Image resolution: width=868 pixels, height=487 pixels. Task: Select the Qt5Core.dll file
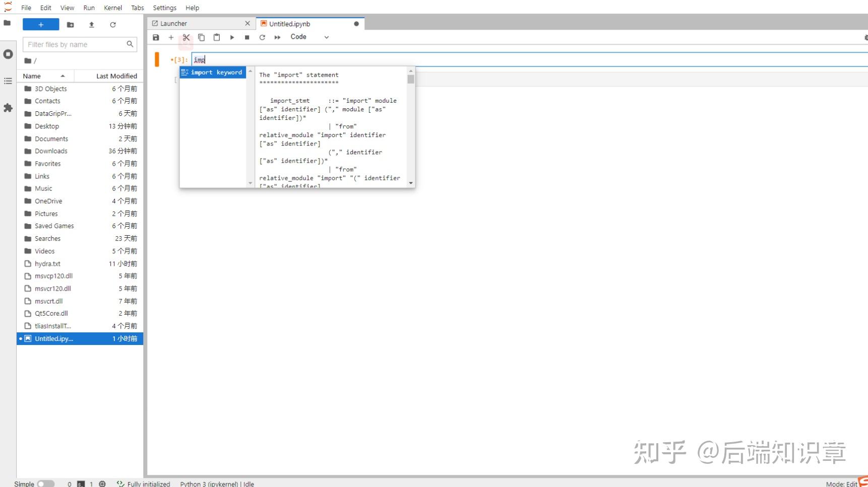[x=80, y=313]
